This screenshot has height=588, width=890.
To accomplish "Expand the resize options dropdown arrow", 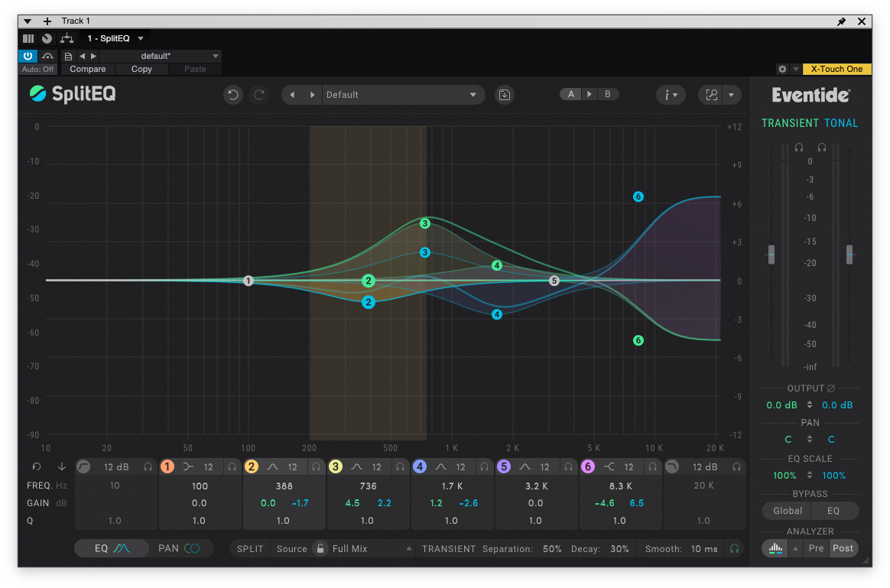I will (x=731, y=95).
